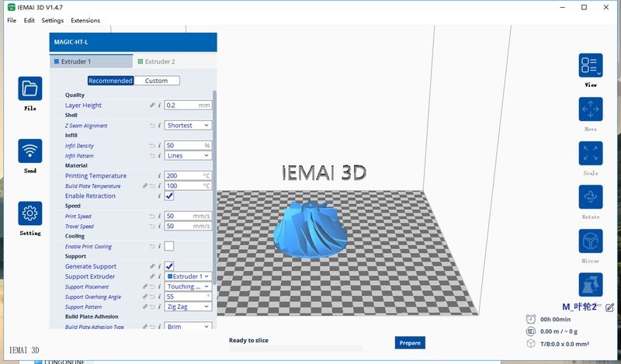Switch to the Extruder 2 tab

pyautogui.click(x=156, y=61)
